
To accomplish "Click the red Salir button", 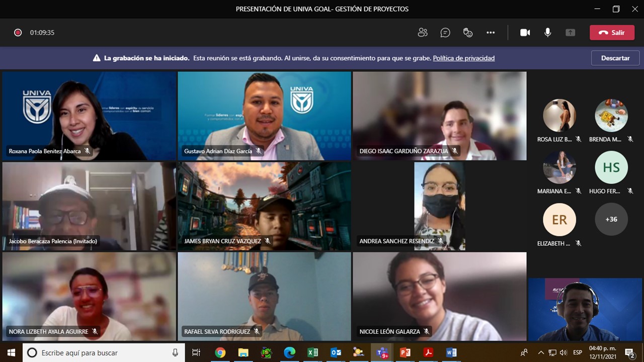I will pyautogui.click(x=612, y=33).
